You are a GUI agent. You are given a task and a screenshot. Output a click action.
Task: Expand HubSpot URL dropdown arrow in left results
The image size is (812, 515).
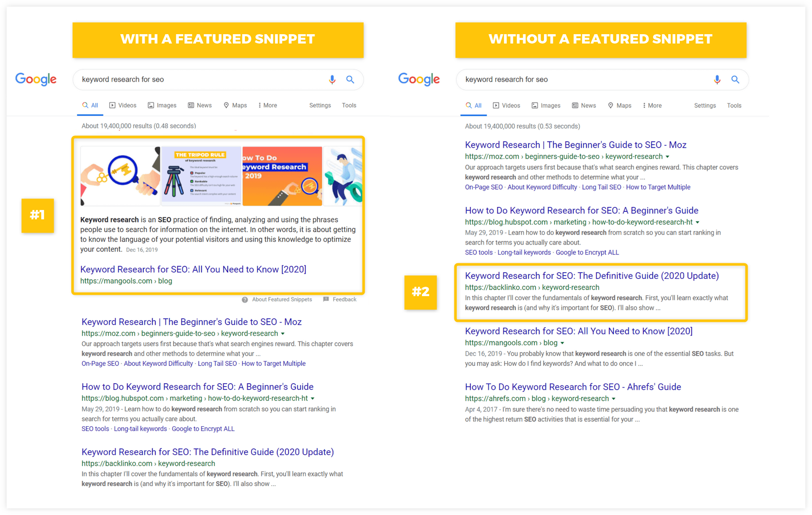point(312,399)
